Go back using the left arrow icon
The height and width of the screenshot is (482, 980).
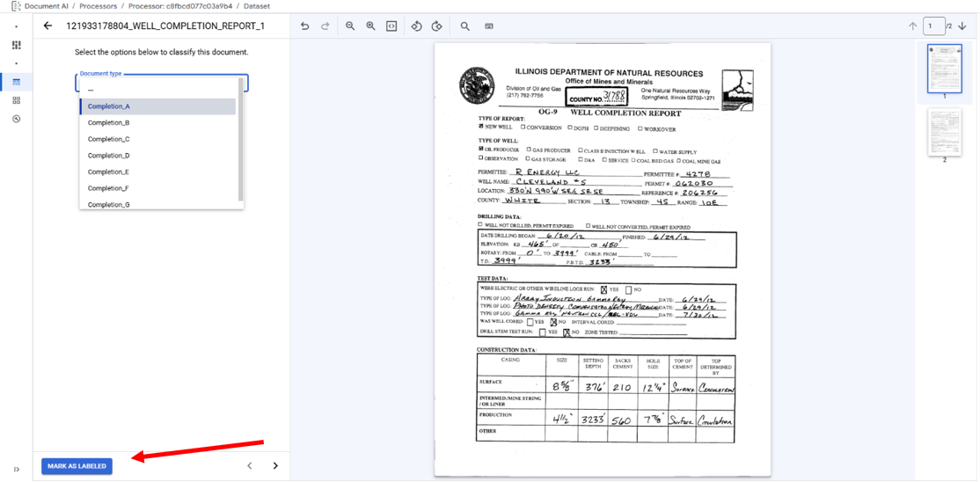tap(48, 26)
